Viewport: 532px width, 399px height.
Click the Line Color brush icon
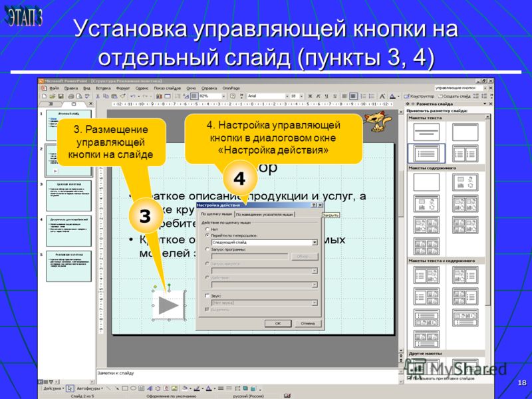(197, 388)
